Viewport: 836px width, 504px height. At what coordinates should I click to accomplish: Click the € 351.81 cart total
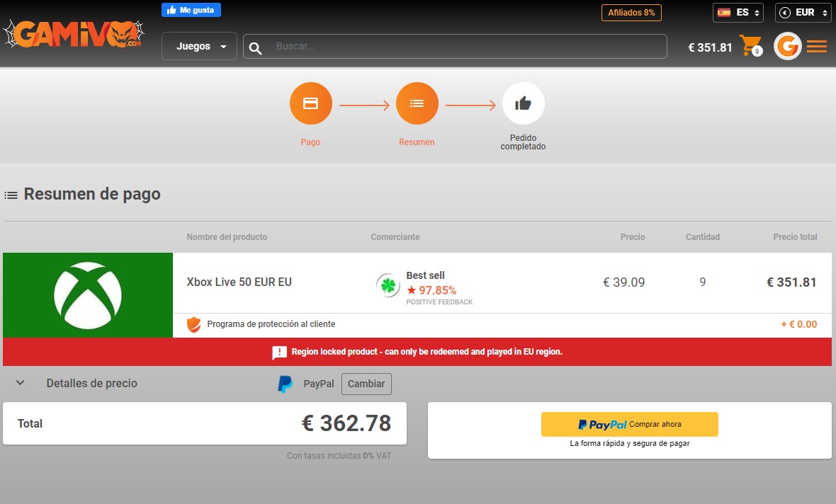710,47
